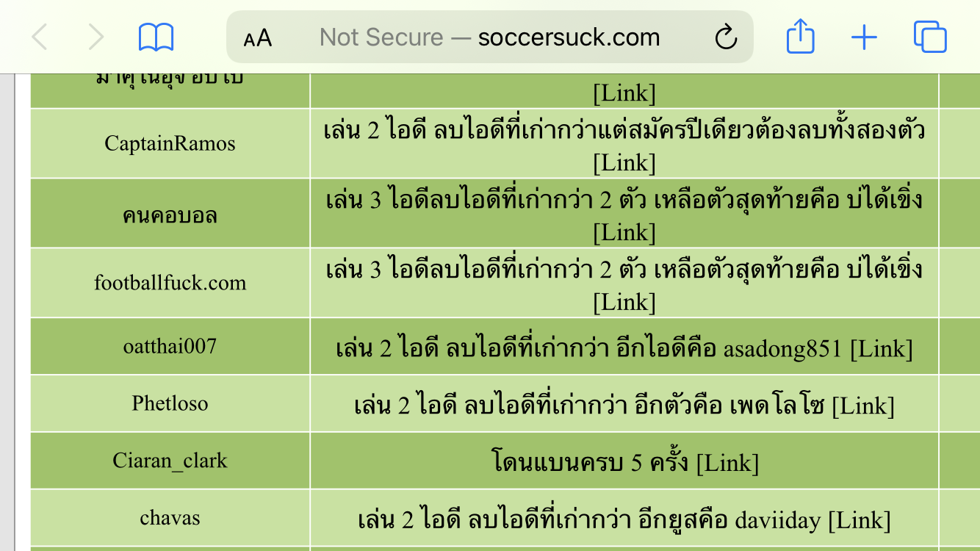Open the [Link] in footballfuck.com row

click(624, 302)
